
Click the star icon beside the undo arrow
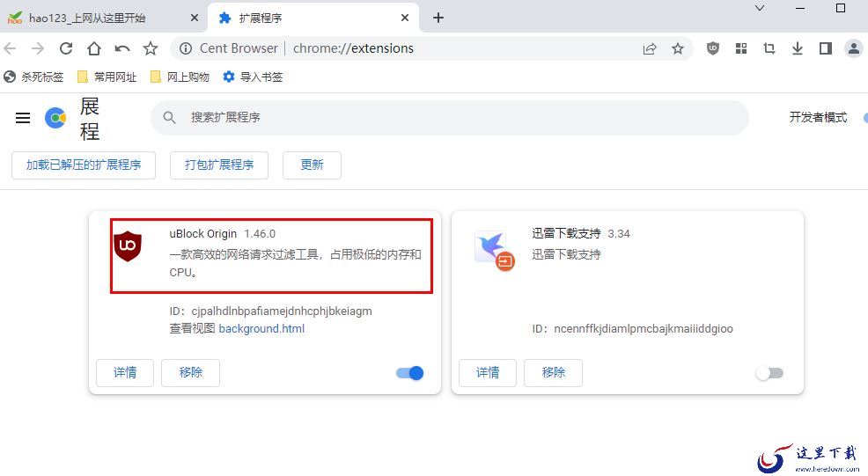150,48
